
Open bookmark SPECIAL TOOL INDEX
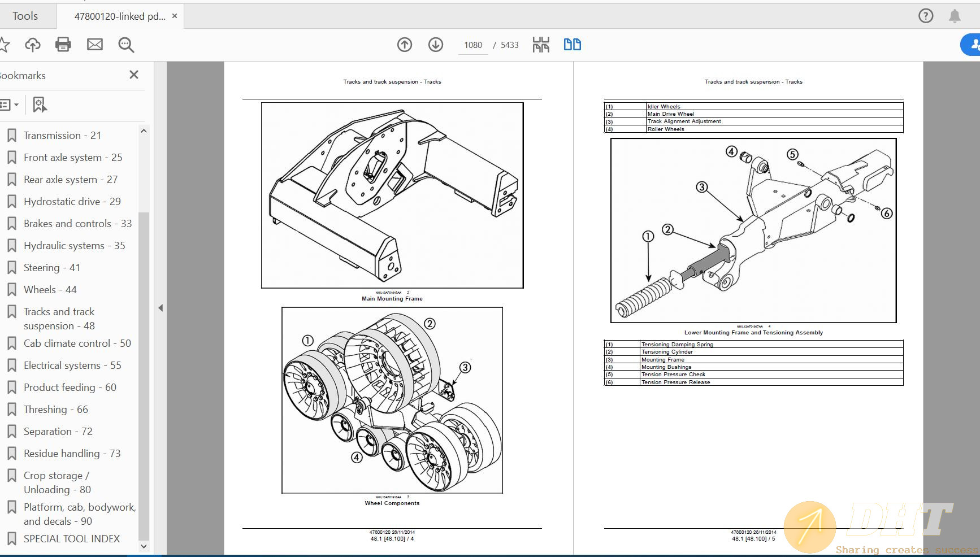pyautogui.click(x=72, y=539)
